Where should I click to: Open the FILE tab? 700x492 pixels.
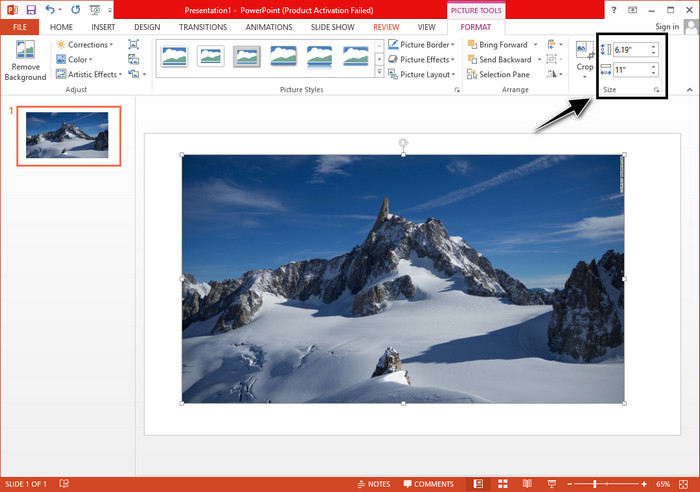pos(20,27)
